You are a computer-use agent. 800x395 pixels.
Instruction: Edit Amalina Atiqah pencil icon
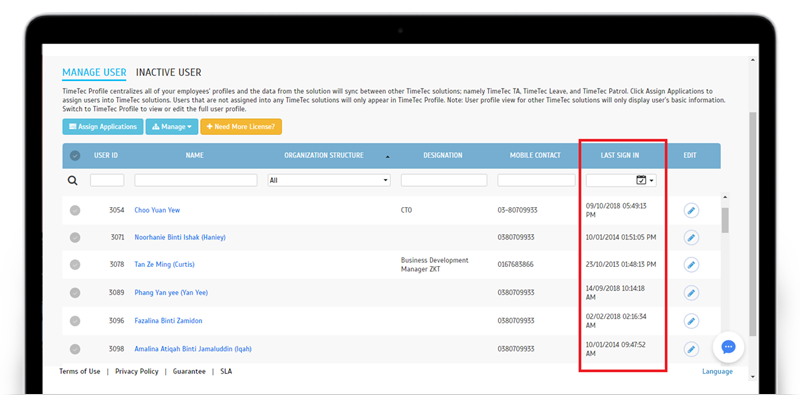click(691, 349)
